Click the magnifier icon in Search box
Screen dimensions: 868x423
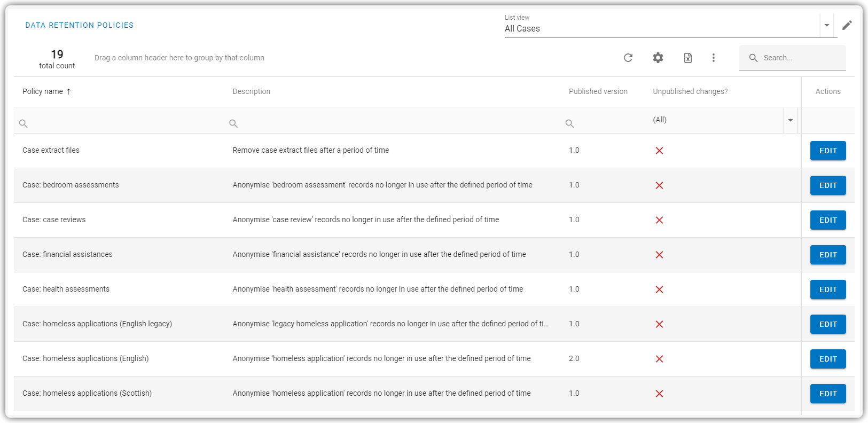pyautogui.click(x=753, y=58)
